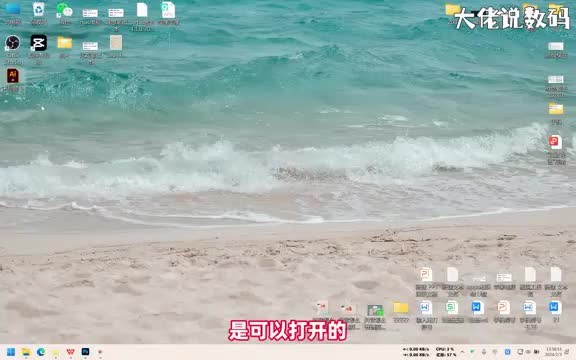The height and width of the screenshot is (360, 576).
Task: Select the beige image thumbnail desktop file
Action: point(116,43)
